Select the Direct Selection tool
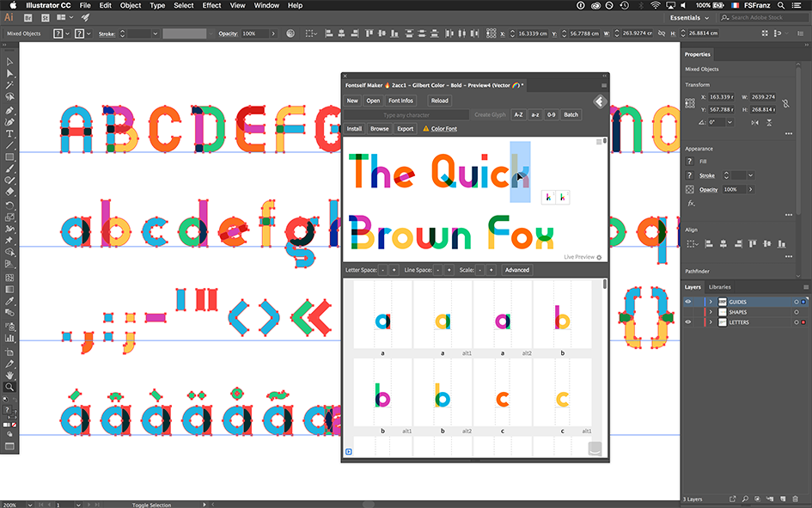Screen dimensions: 812x508 tap(9, 74)
